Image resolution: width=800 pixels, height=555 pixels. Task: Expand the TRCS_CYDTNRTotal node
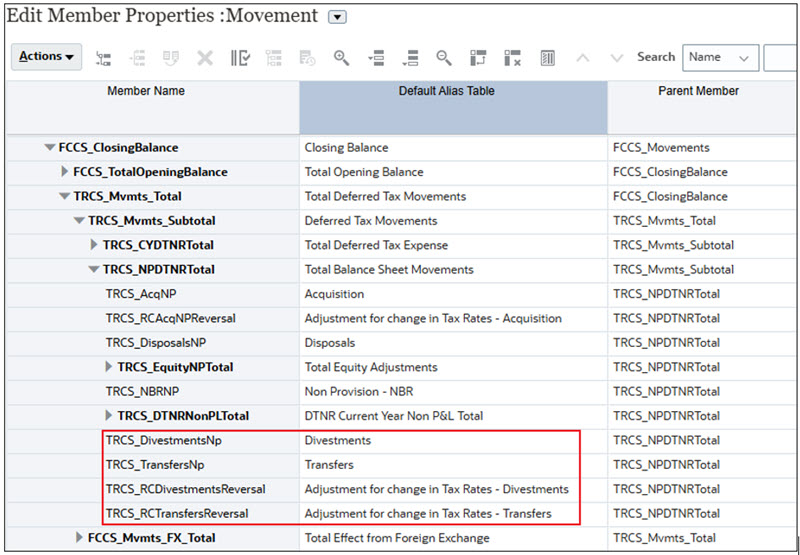click(94, 245)
